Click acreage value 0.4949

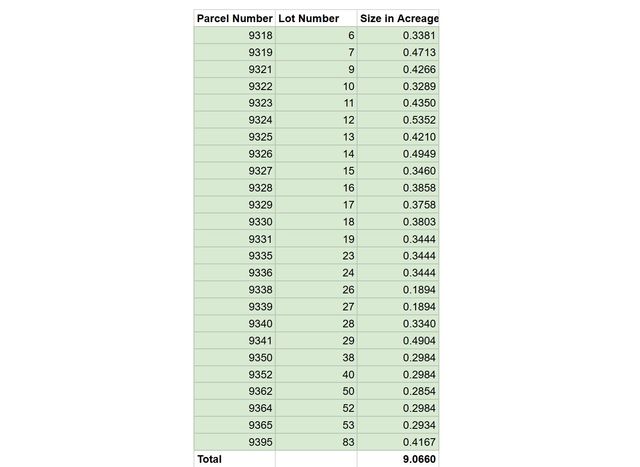coord(397,154)
